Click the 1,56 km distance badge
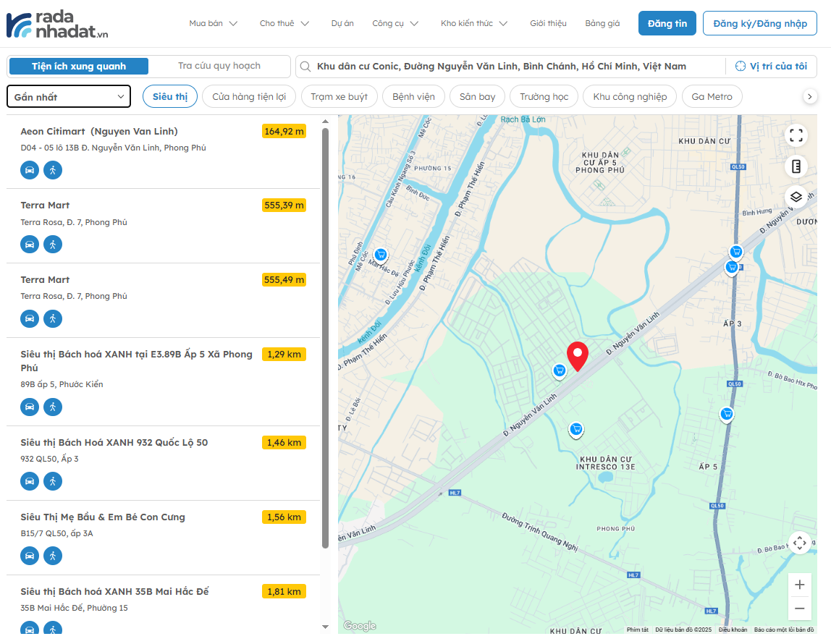Image resolution: width=831 pixels, height=644 pixels. (284, 517)
